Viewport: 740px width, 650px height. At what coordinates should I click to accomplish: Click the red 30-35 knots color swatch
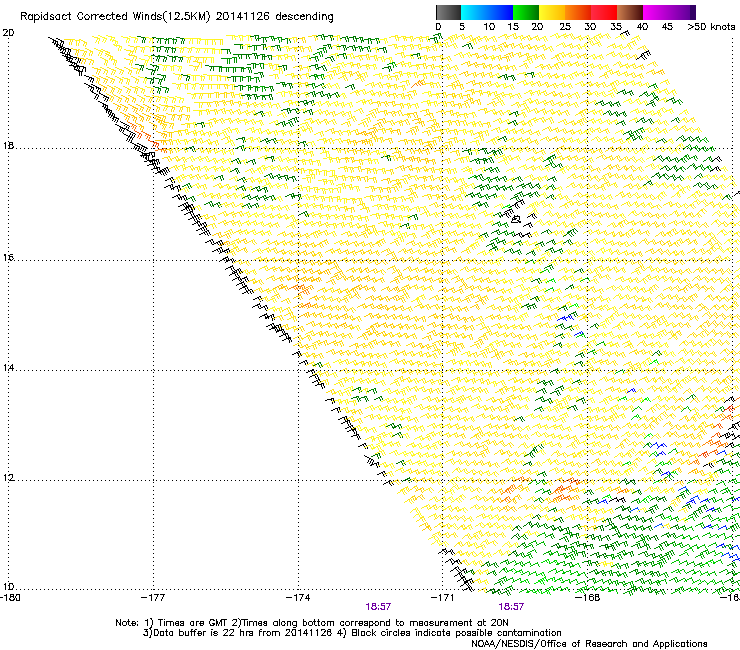(604, 12)
